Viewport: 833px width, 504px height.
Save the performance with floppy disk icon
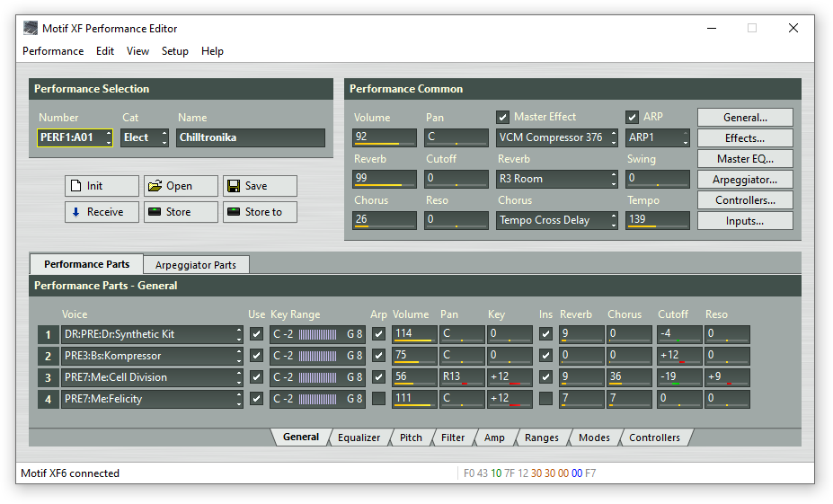pyautogui.click(x=259, y=186)
